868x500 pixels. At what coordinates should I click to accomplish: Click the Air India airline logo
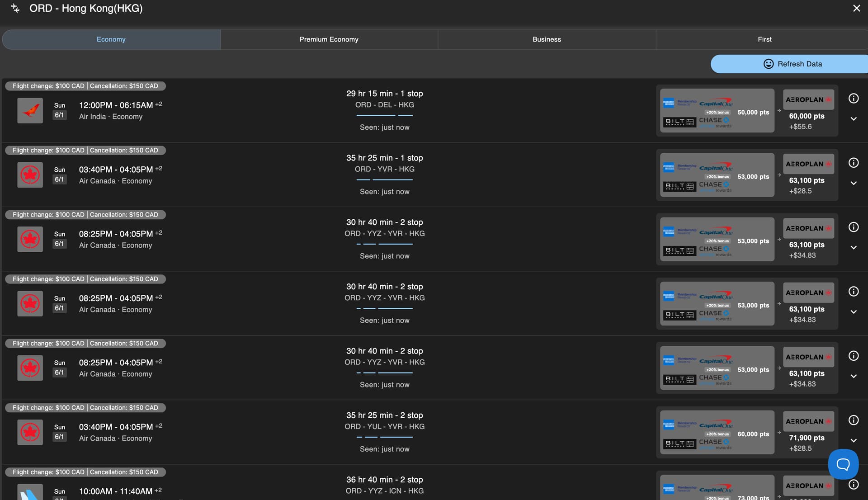point(30,111)
